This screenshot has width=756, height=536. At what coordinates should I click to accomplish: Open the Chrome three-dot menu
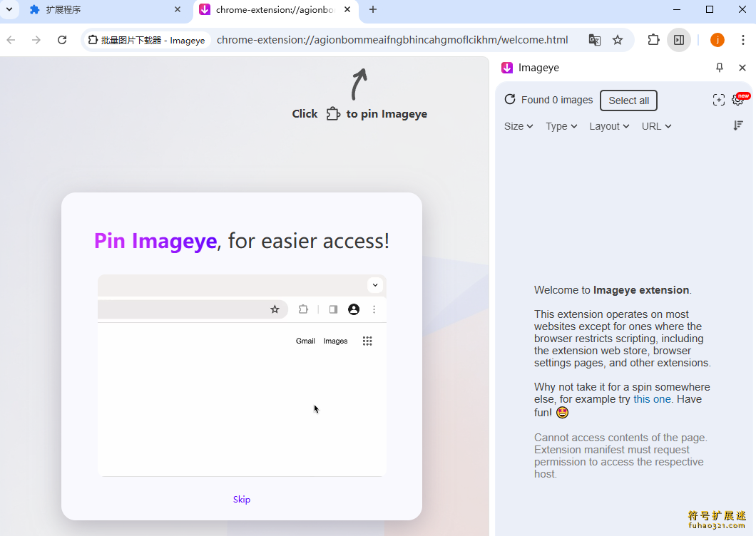pyautogui.click(x=743, y=40)
